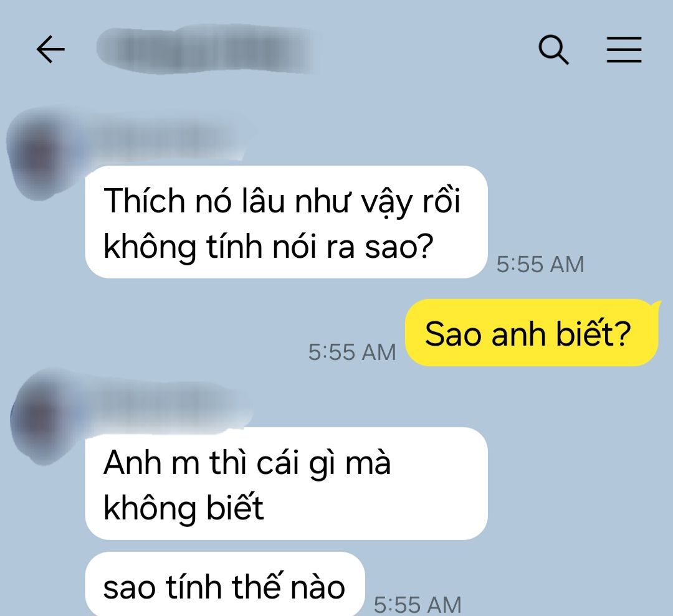Tap the timestamp left of yellow bubble
This screenshot has height=616, width=673.
coord(352,352)
